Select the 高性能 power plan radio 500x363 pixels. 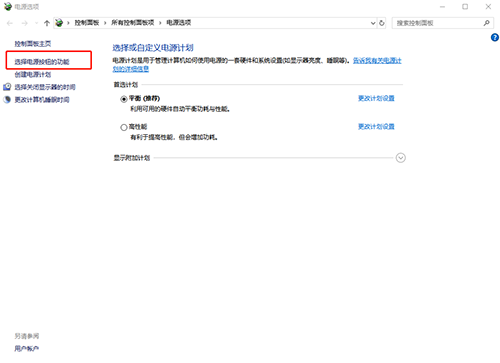coord(124,127)
